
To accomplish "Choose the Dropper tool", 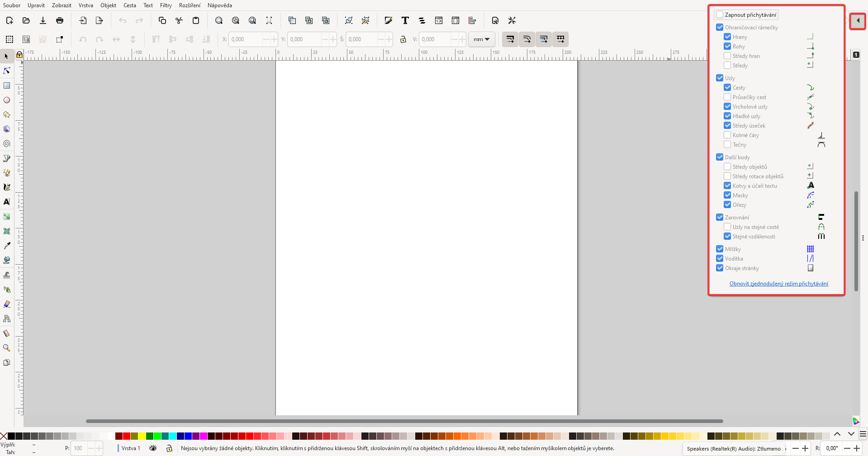I will (x=7, y=246).
